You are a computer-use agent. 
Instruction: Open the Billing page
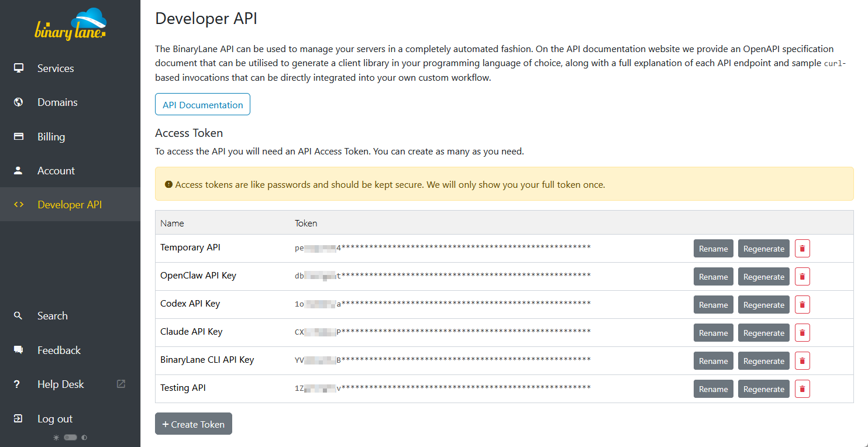(70, 136)
